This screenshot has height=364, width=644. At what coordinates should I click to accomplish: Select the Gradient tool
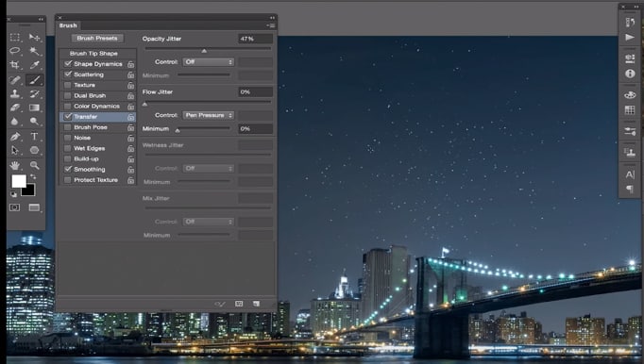(35, 108)
